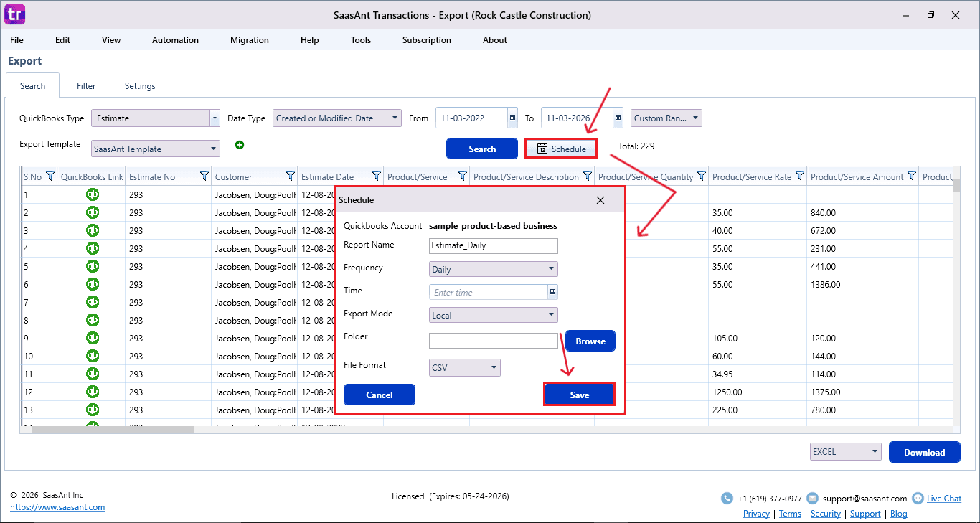Viewport: 980px width, 523px height.
Task: Click the Browse button for folder
Action: pyautogui.click(x=590, y=341)
